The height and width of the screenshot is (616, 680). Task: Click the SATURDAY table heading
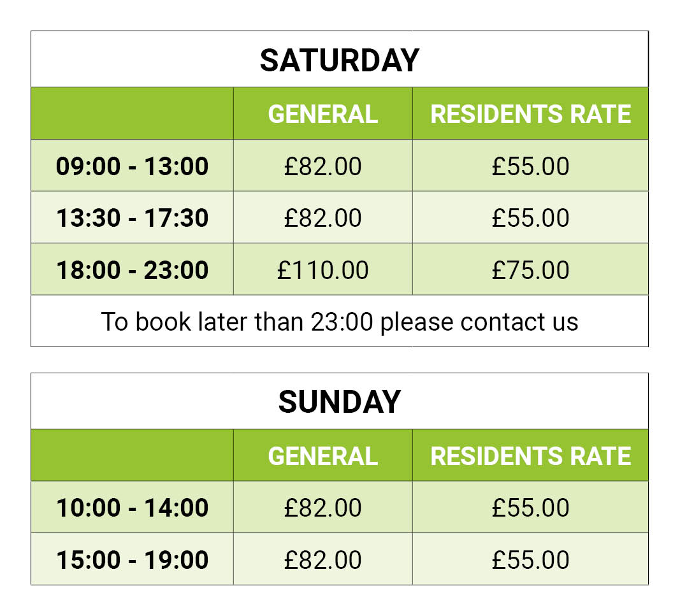tap(339, 61)
